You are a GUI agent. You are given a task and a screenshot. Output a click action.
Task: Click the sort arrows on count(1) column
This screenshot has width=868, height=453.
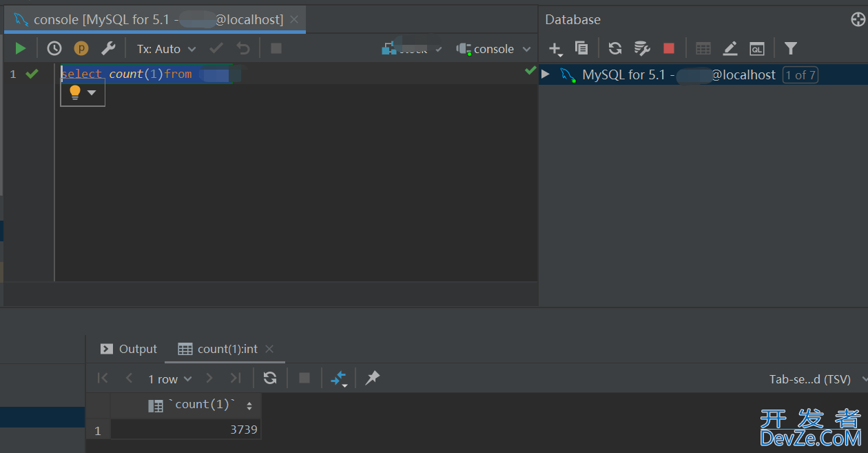tap(249, 406)
